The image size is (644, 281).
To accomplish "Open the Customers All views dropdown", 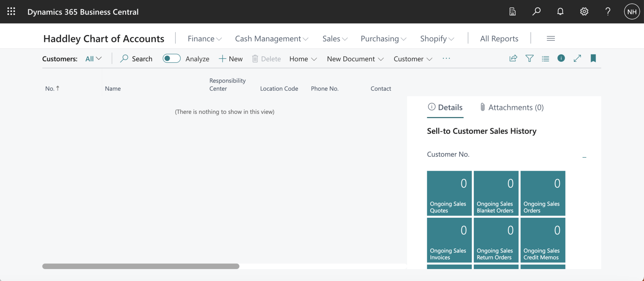I will click(93, 59).
